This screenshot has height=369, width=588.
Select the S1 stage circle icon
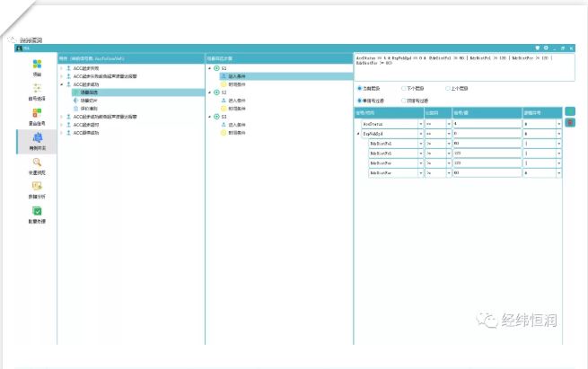coord(216,68)
